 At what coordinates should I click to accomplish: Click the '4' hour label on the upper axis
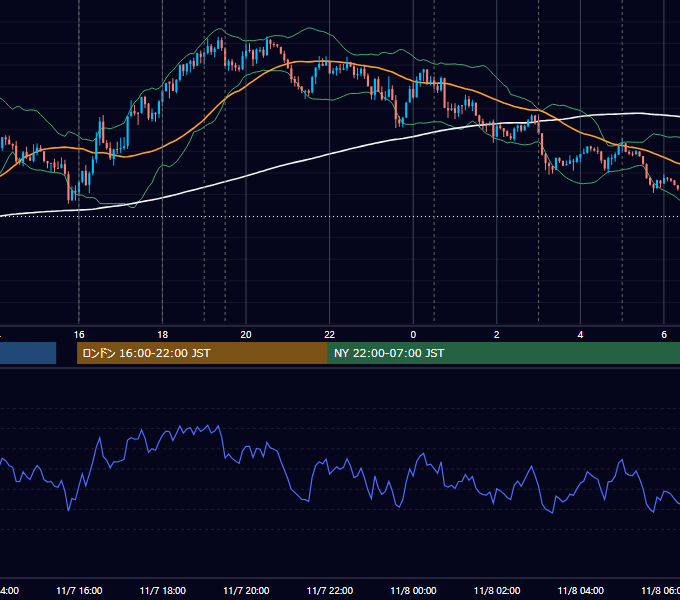(580, 335)
